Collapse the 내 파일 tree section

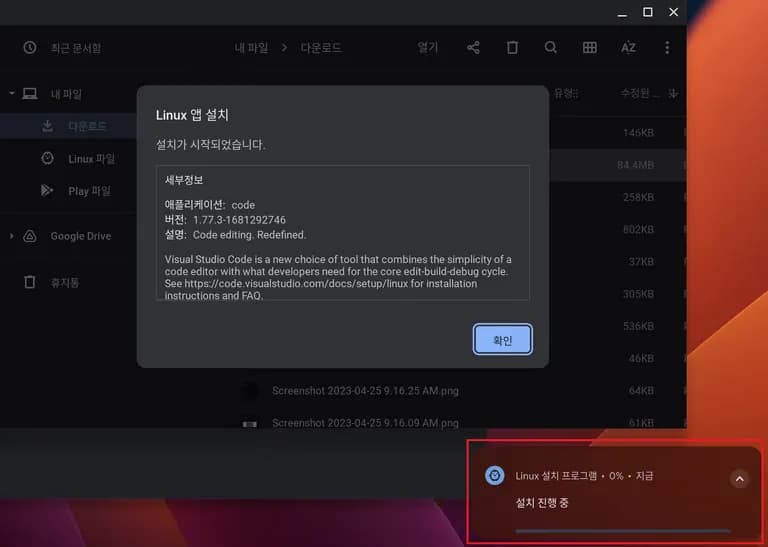click(x=12, y=94)
